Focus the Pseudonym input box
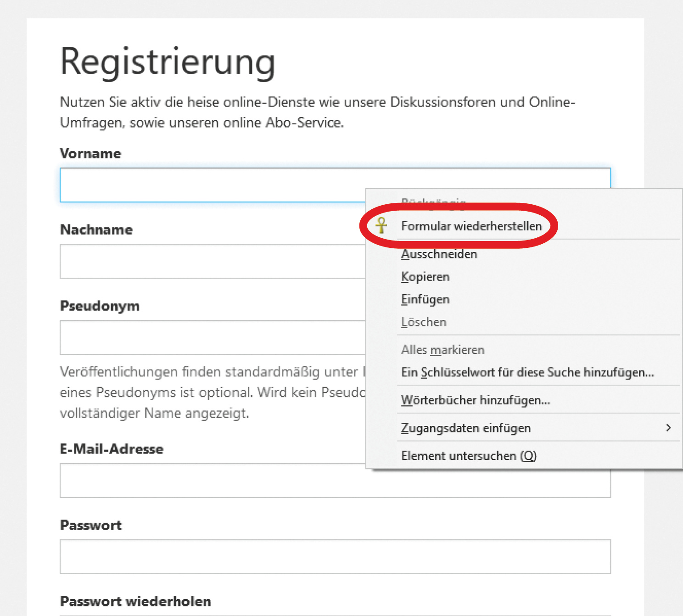Viewport: 683px width, 616px height. (211, 337)
